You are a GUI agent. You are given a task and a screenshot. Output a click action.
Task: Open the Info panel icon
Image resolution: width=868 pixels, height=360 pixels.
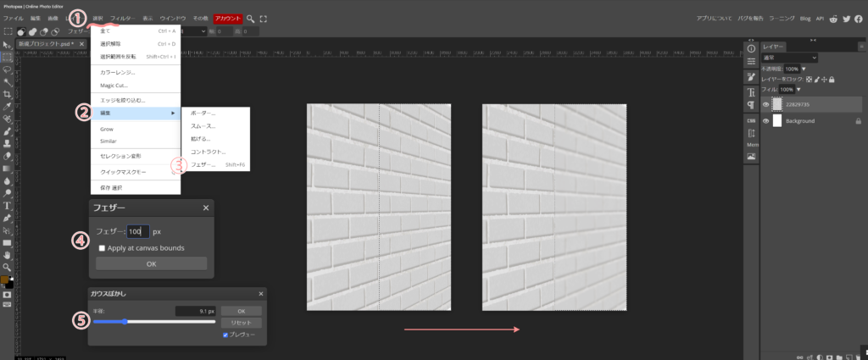(751, 48)
